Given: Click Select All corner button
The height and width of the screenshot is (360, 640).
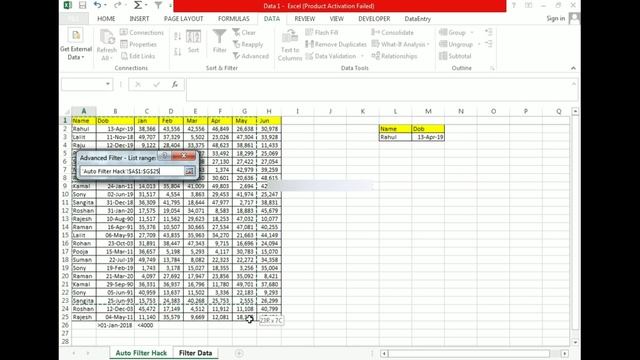Looking at the screenshot, I should click(67, 111).
